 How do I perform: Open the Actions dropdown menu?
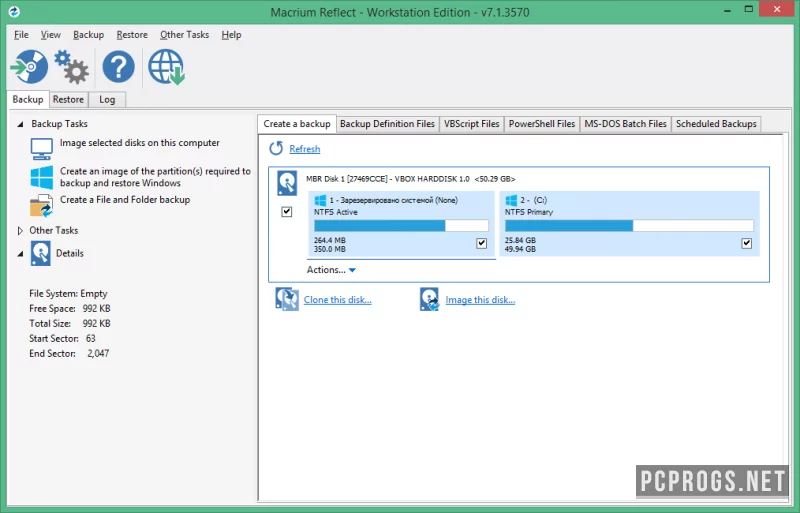pyautogui.click(x=331, y=270)
